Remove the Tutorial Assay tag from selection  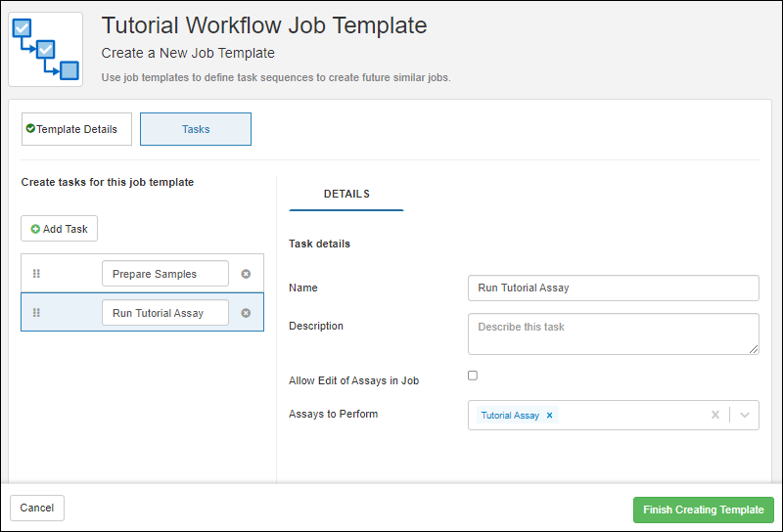549,416
